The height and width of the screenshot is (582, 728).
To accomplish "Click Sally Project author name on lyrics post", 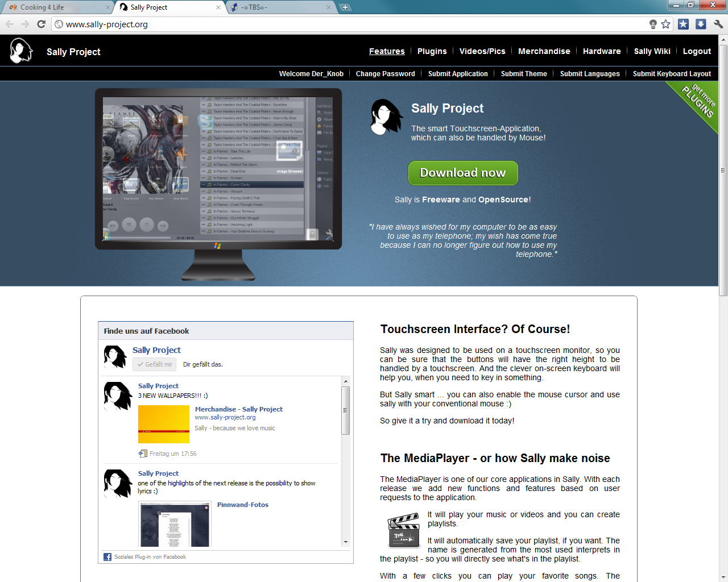I will pyautogui.click(x=158, y=473).
